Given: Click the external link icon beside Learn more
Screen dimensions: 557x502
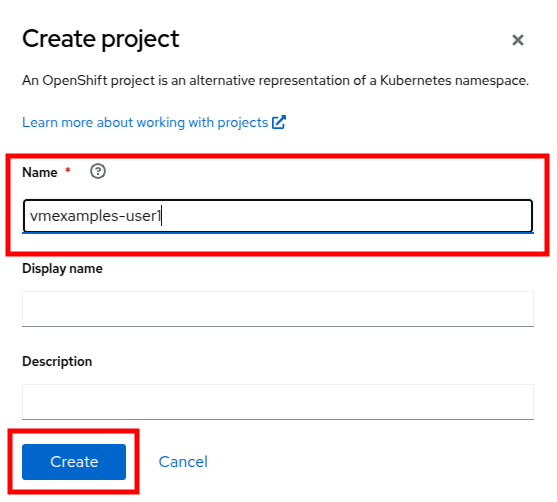Looking at the screenshot, I should [x=279, y=122].
